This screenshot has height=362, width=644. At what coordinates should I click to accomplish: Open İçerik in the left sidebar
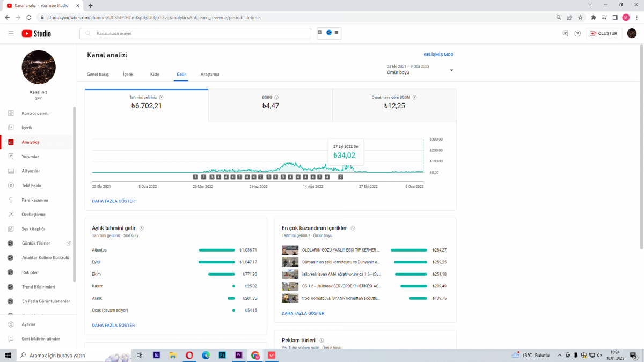(x=27, y=128)
